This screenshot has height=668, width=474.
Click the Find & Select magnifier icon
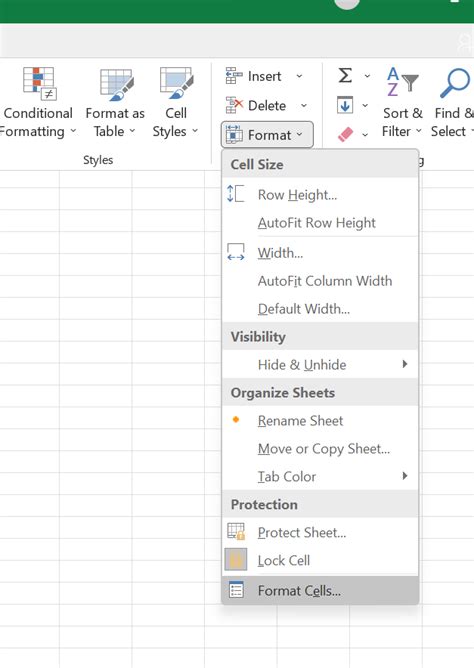click(x=455, y=83)
